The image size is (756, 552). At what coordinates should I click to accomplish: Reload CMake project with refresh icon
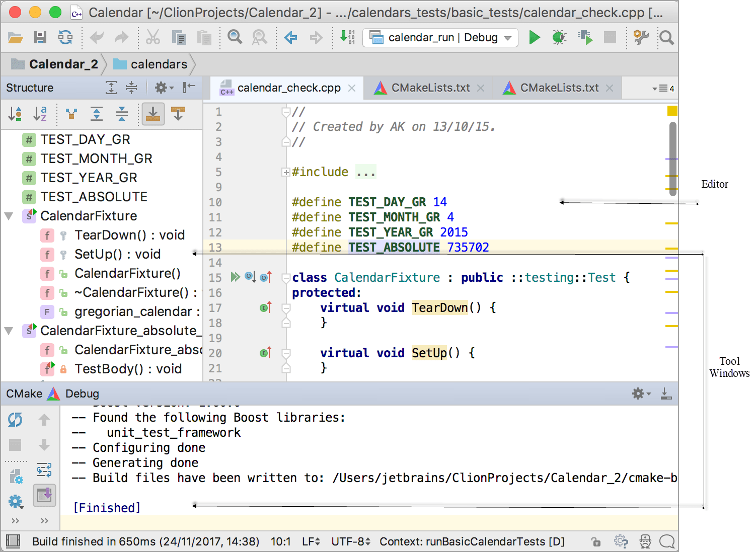pyautogui.click(x=15, y=420)
